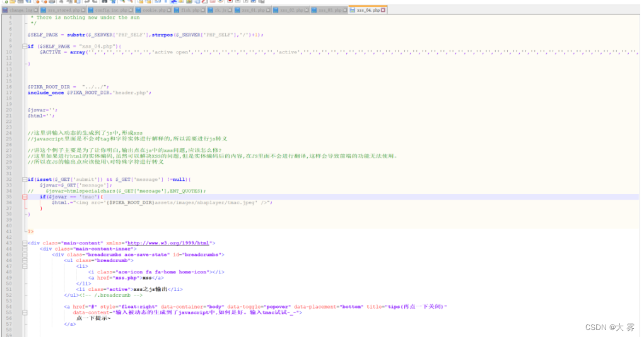Screen dimensions: 644x337
Task: Click the data-content attribute on line 55
Action: (187, 312)
